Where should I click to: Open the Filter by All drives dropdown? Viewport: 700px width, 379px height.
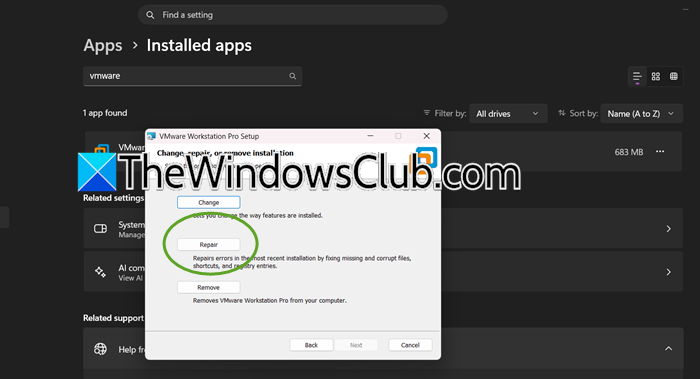(508, 114)
